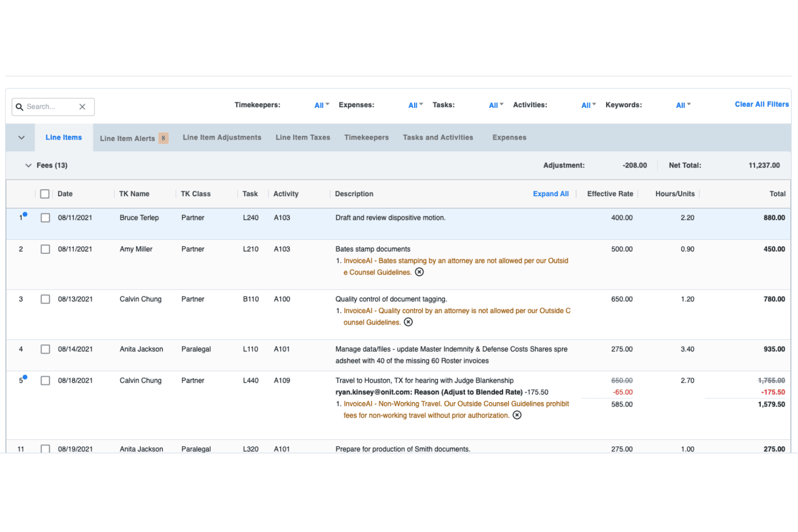Dismiss the Non-Working Travel InvoiceAI alert
Viewport: 798px width, 532px height.
coord(517,415)
